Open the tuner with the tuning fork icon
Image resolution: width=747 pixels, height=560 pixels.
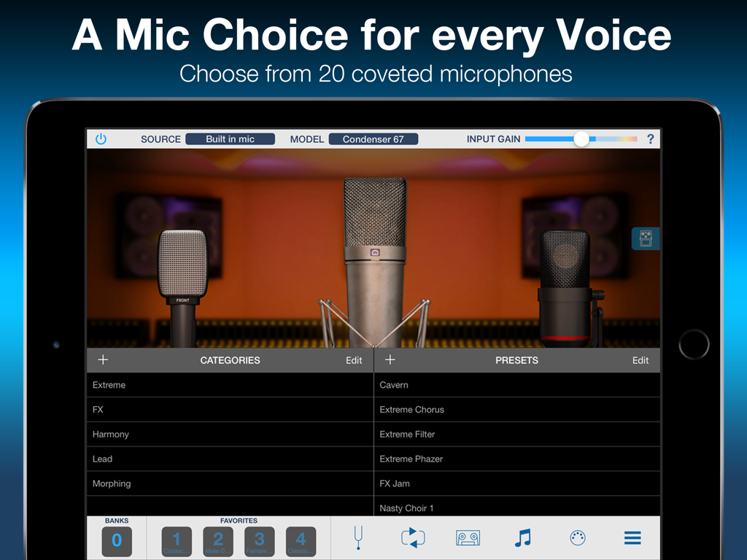click(358, 537)
